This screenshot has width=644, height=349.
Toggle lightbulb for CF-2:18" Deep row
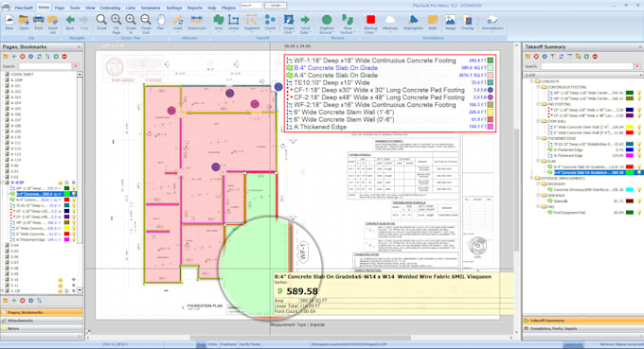point(74,217)
